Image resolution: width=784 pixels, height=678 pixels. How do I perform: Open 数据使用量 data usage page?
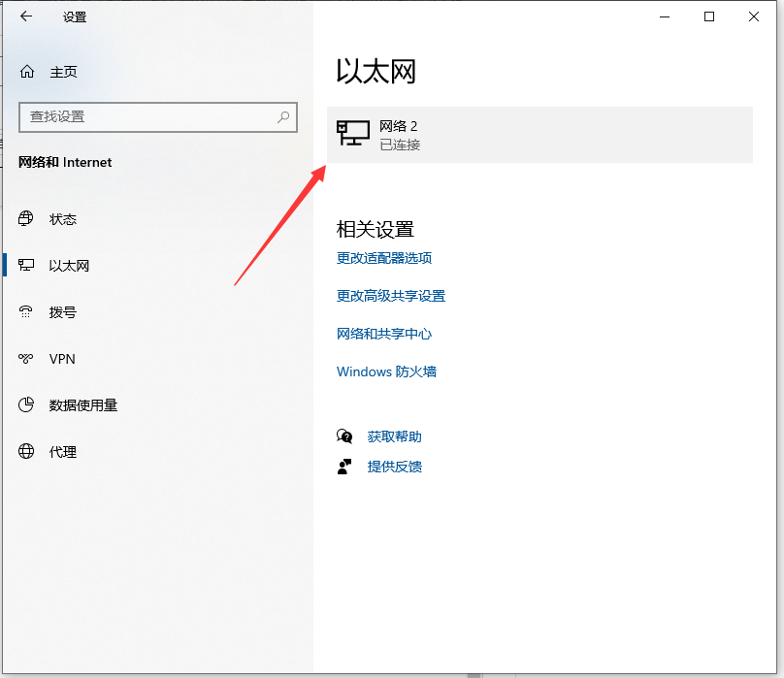[x=82, y=405]
